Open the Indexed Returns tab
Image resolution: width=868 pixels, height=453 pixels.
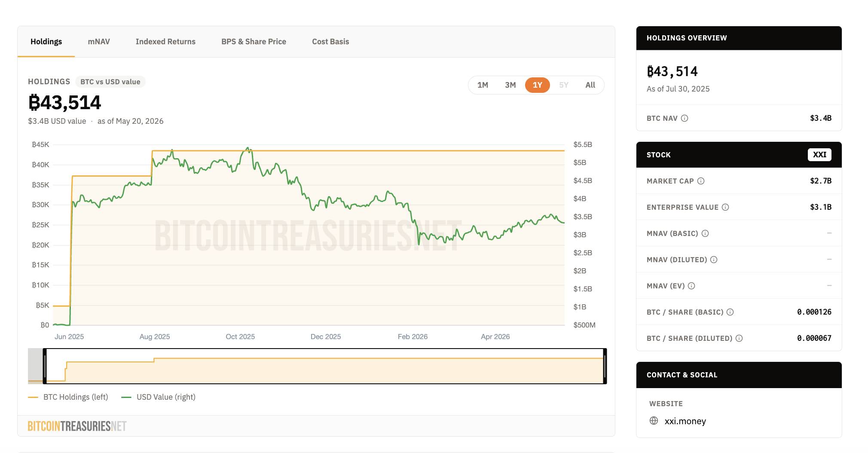click(x=165, y=42)
